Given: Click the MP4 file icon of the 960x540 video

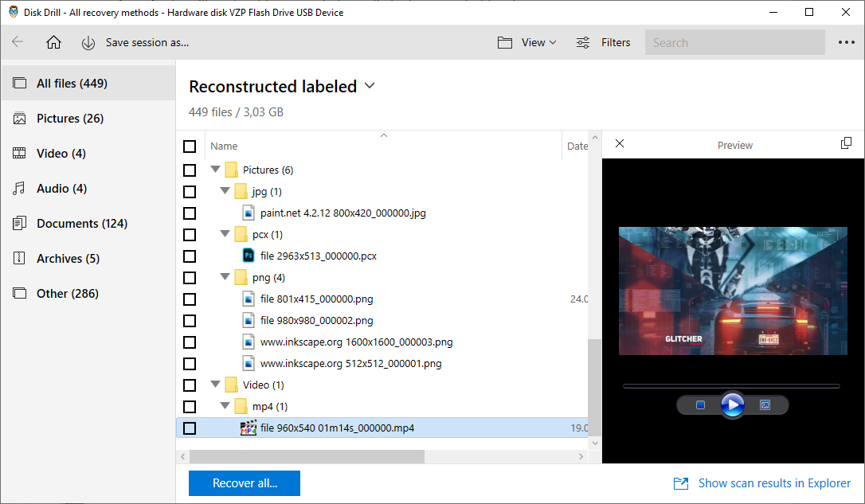Looking at the screenshot, I should tap(249, 428).
